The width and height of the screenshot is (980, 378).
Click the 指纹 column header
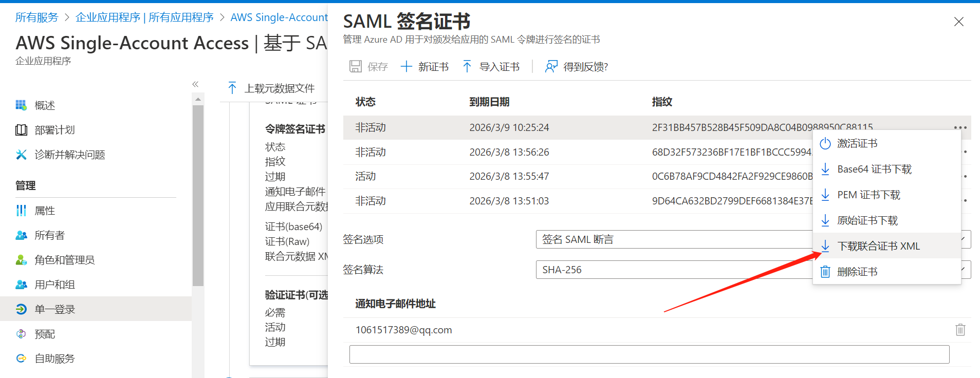pyautogui.click(x=662, y=102)
